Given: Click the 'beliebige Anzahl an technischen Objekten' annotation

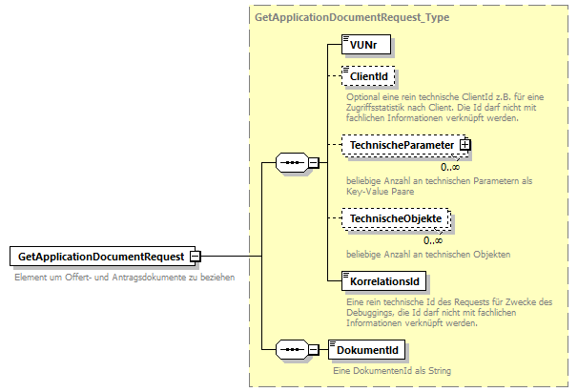Looking at the screenshot, I should click(x=427, y=254).
